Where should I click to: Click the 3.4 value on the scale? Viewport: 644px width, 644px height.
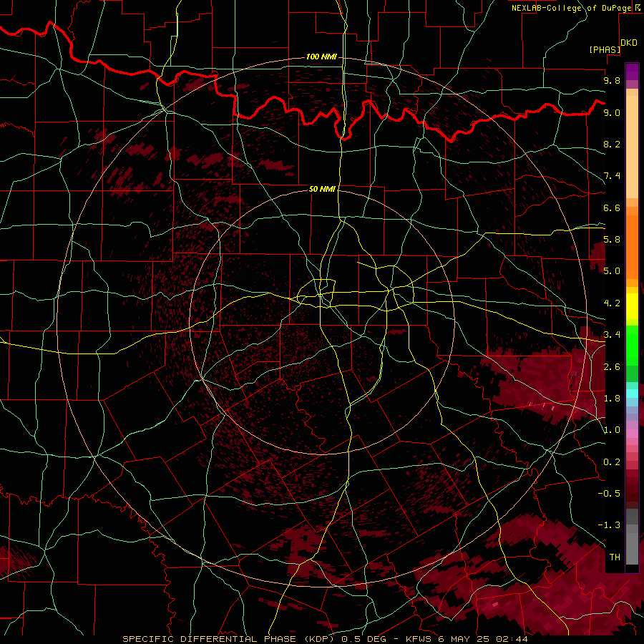(612, 334)
